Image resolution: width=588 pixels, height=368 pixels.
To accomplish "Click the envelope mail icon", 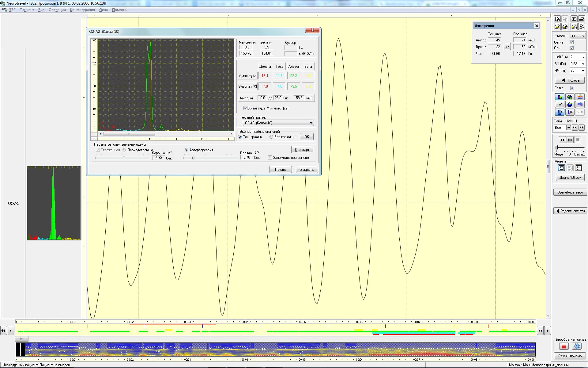I will (x=574, y=19).
